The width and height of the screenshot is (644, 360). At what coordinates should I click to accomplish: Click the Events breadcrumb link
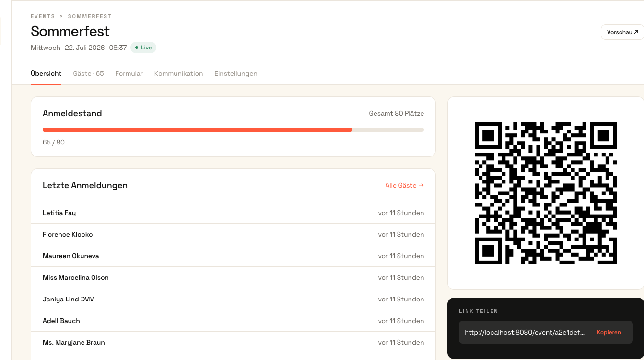43,16
